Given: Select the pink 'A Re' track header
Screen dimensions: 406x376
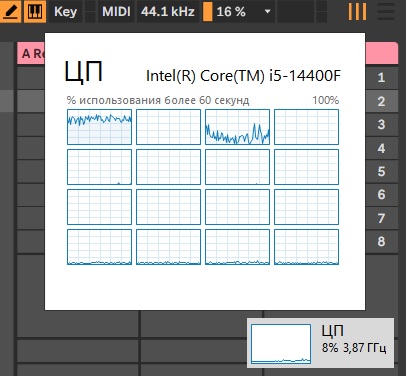Looking at the screenshot, I should click(31, 53).
